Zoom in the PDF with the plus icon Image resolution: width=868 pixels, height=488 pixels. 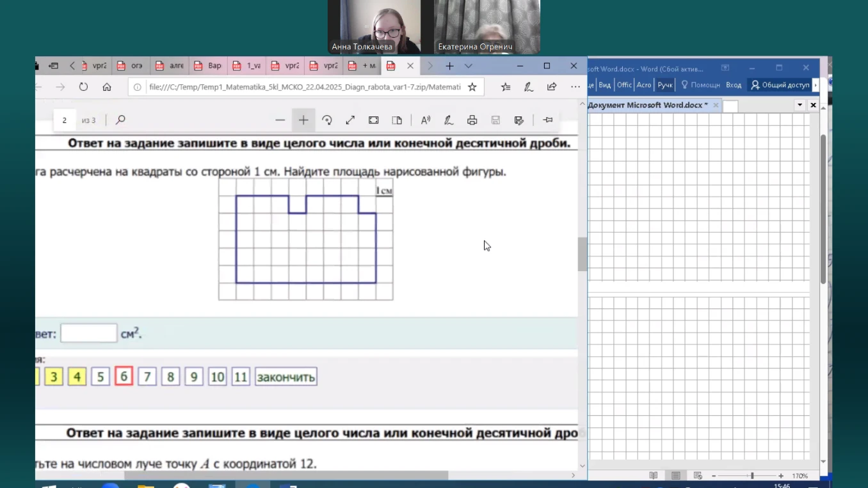tap(303, 120)
